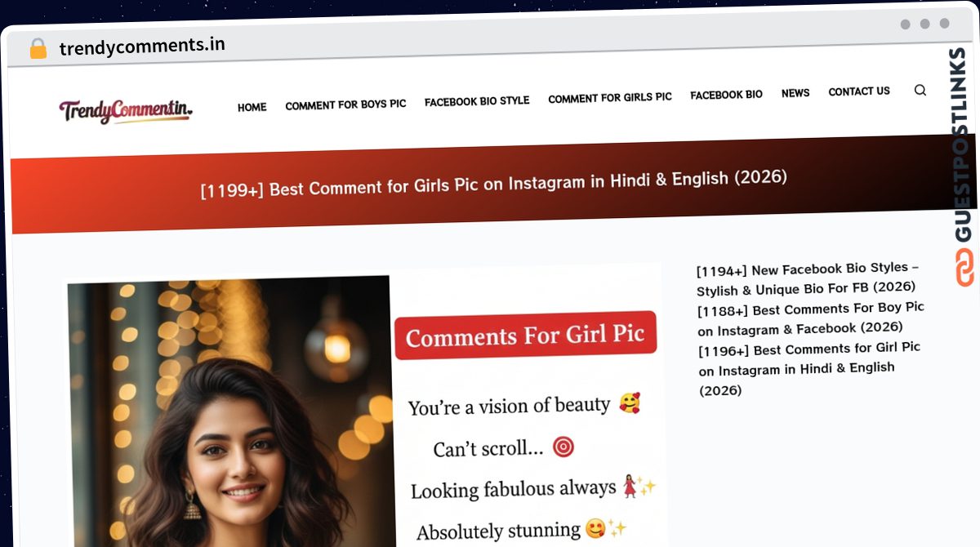Click the text Can't scroll...

(x=488, y=448)
